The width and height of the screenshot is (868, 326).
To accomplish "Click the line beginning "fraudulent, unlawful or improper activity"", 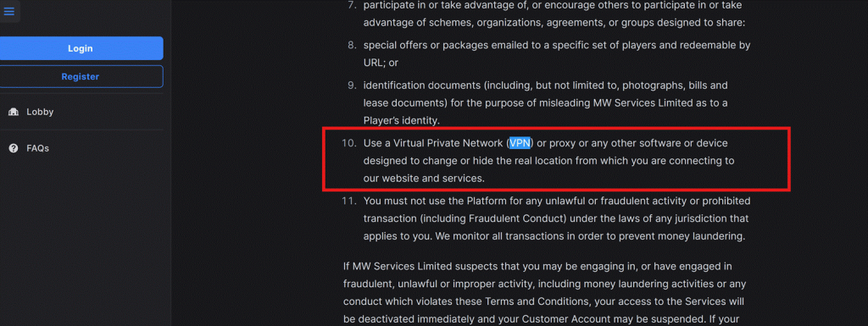I will click(x=545, y=285).
